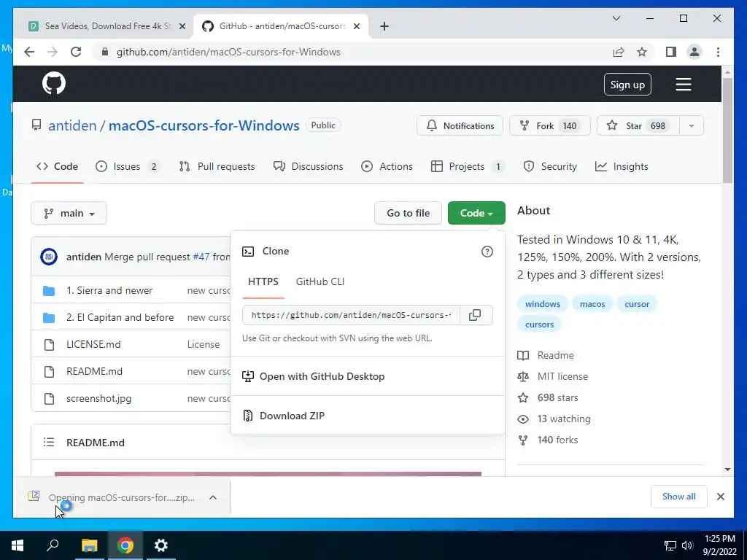Open the '2. El Capitan and before' folder

click(120, 318)
